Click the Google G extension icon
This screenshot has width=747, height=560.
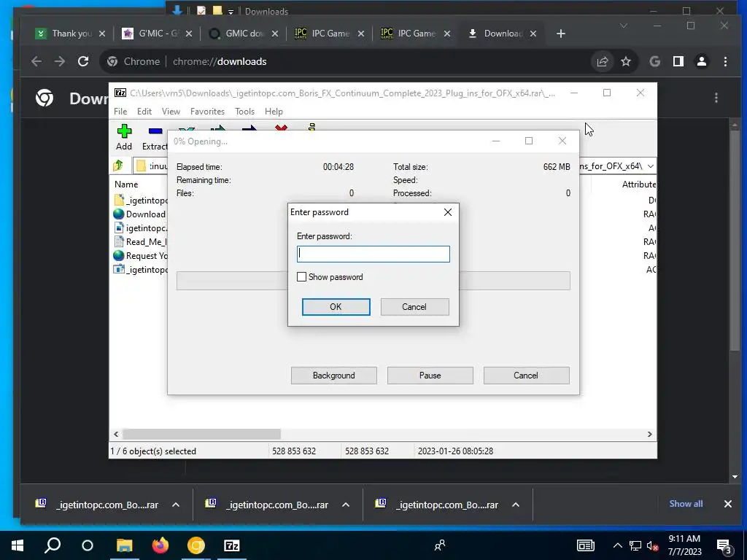coord(654,61)
